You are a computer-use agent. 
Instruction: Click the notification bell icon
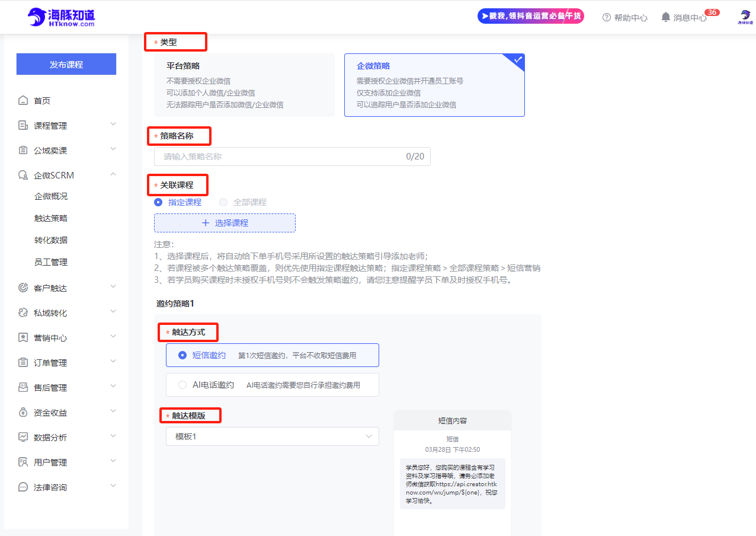pos(666,17)
